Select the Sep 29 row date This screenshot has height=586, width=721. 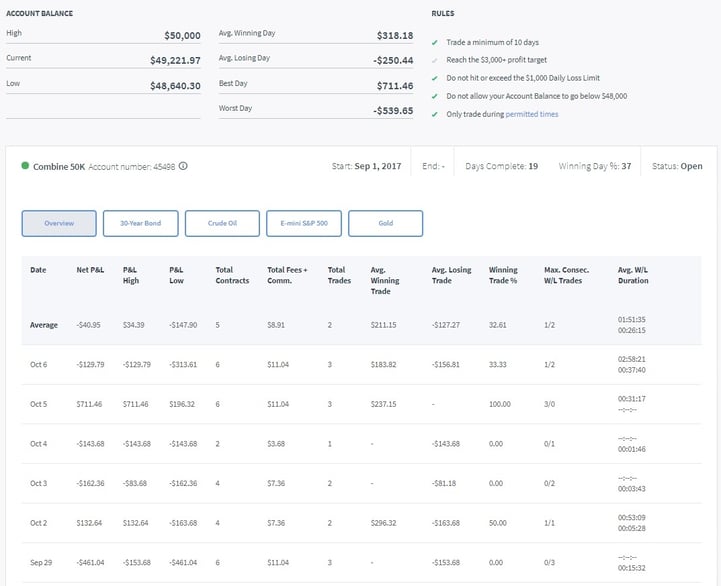(40, 562)
